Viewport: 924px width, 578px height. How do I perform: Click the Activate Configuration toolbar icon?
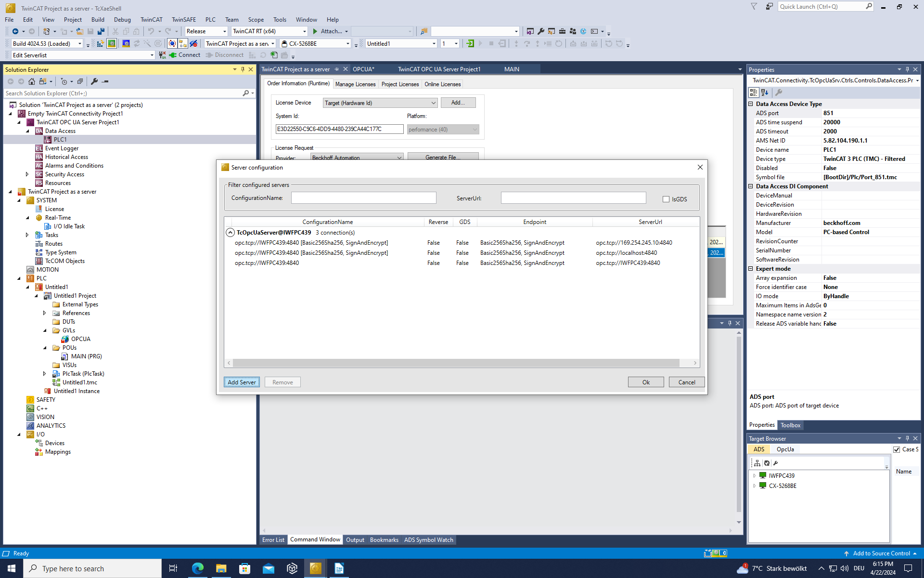(100, 44)
